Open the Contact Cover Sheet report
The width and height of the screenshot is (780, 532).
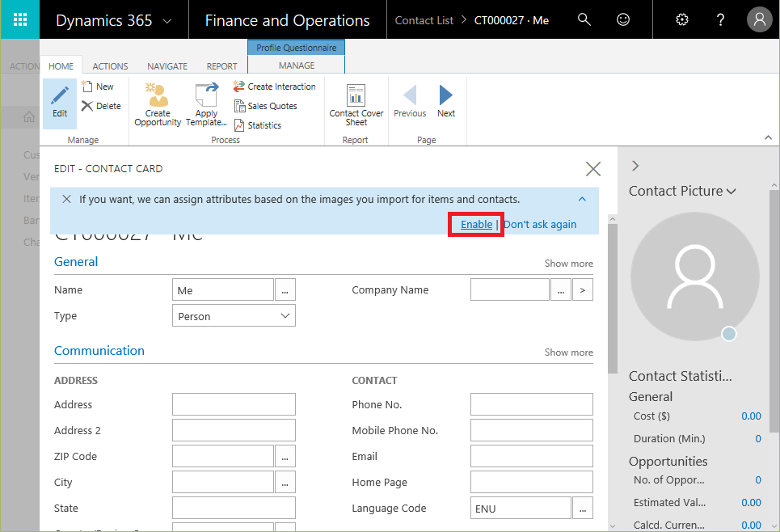coord(356,104)
